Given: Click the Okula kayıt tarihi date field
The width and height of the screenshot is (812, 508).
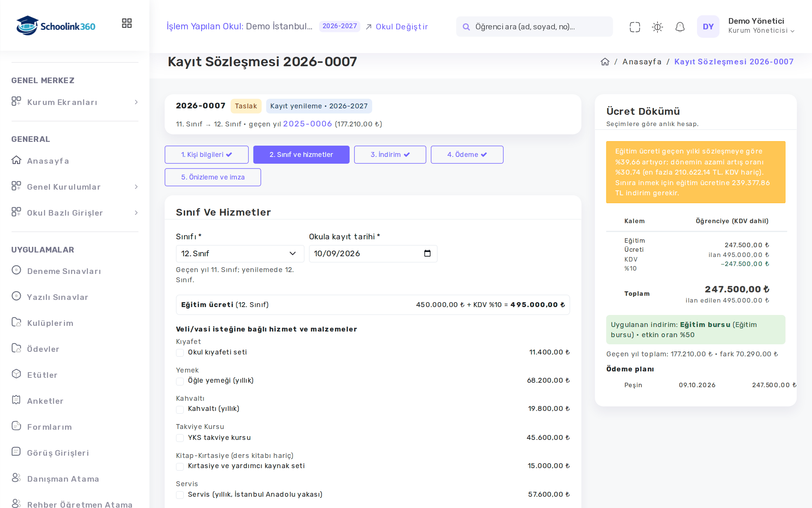Looking at the screenshot, I should [x=373, y=254].
